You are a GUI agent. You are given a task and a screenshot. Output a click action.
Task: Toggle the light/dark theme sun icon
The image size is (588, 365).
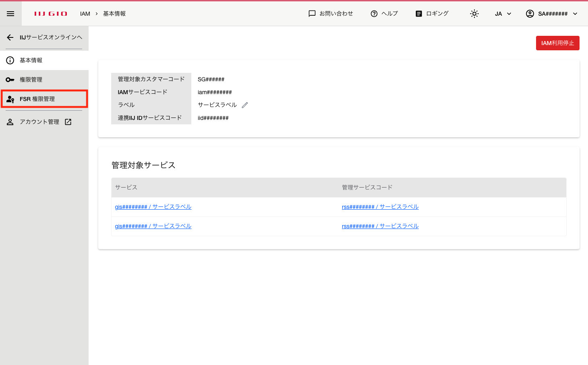click(x=474, y=14)
